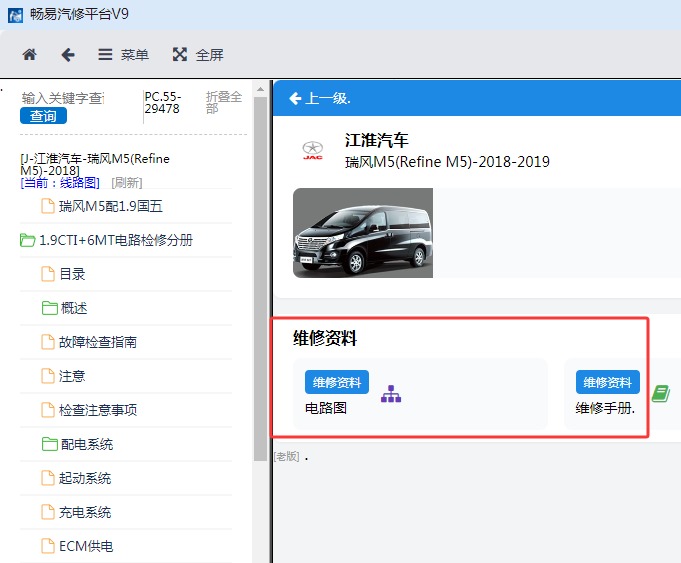681x563 pixels.
Task: Open 瑞风M5配1.9国五 document
Action: (111, 206)
